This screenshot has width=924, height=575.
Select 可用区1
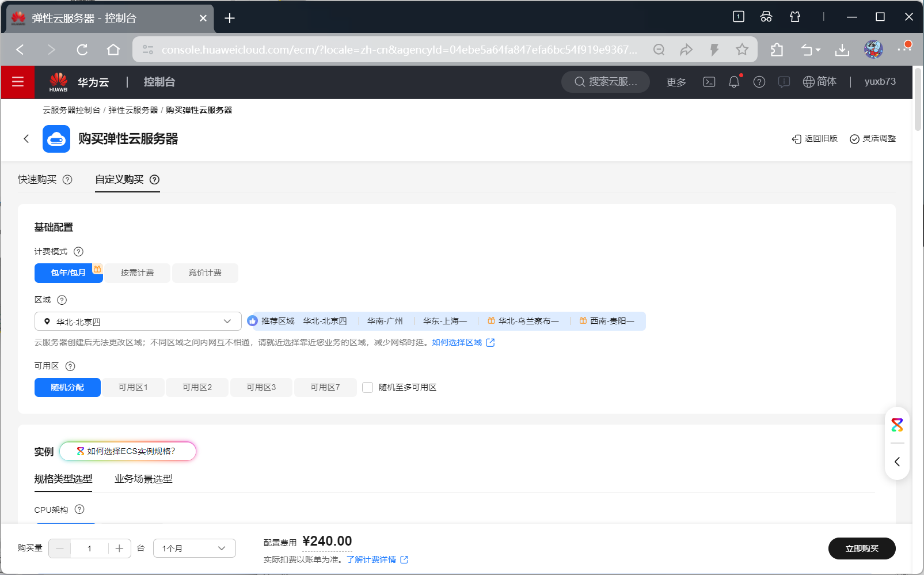pos(133,388)
